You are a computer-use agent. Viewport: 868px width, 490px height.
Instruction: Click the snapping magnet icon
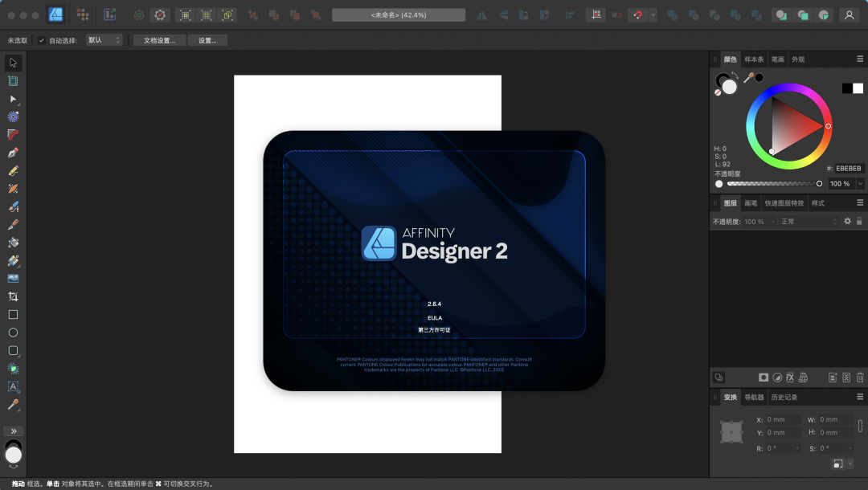pos(639,14)
